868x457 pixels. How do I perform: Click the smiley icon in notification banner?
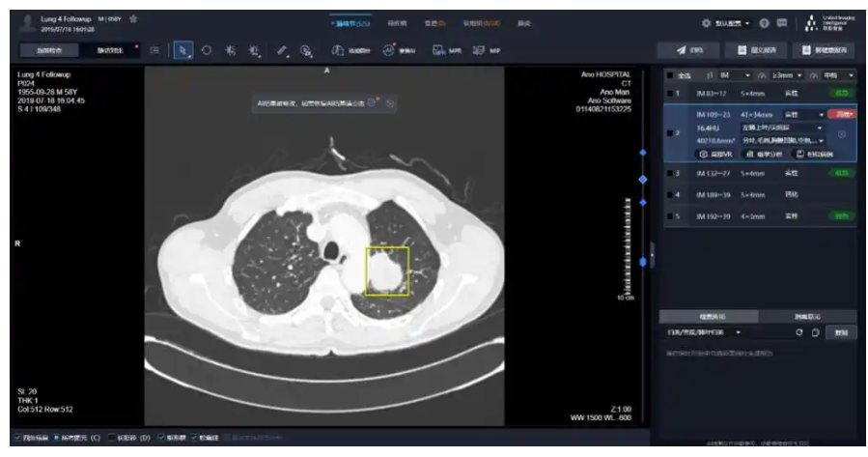[372, 102]
